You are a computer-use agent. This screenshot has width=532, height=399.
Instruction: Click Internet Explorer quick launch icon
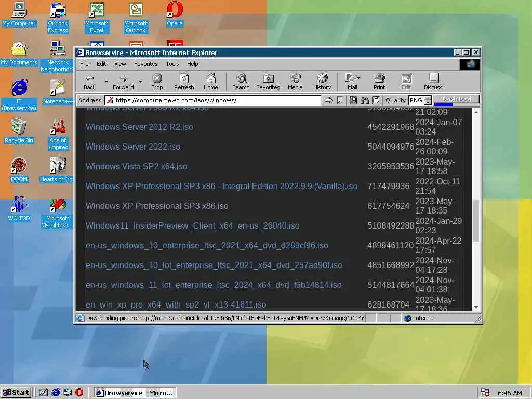click(56, 393)
